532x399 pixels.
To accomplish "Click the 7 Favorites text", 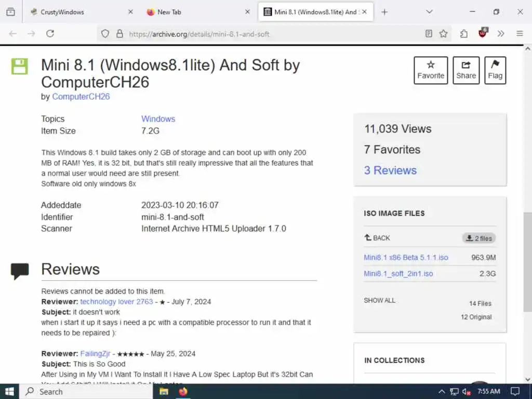I will (x=392, y=150).
